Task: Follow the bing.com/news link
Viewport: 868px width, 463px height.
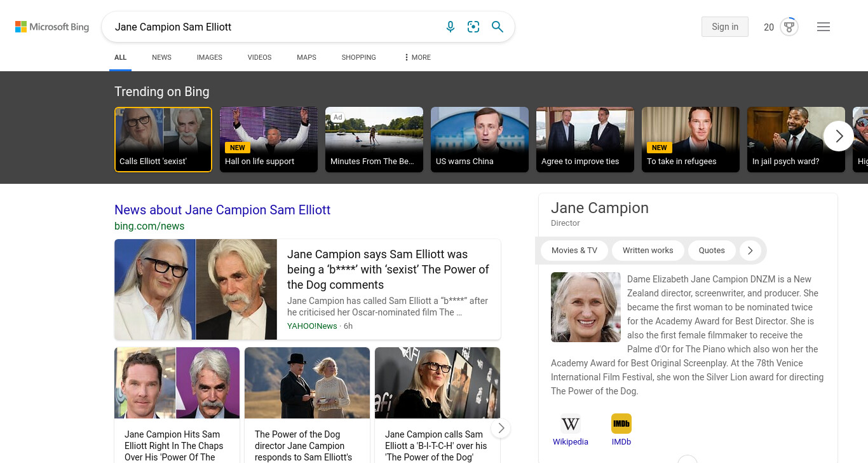Action: click(x=149, y=226)
